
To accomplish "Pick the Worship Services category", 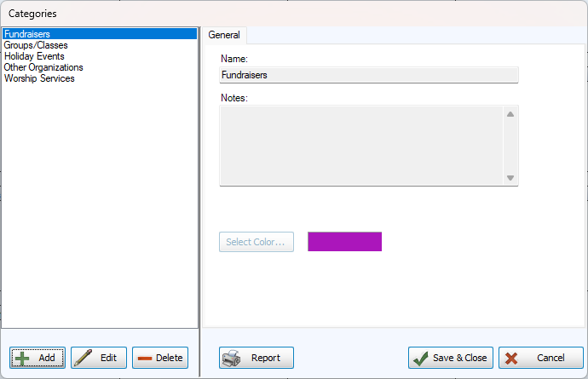I will [39, 78].
